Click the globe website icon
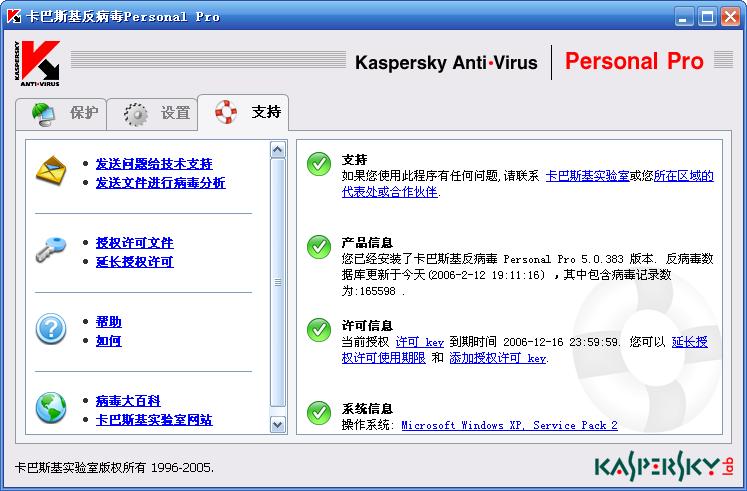The height and width of the screenshot is (491, 747). pos(51,408)
